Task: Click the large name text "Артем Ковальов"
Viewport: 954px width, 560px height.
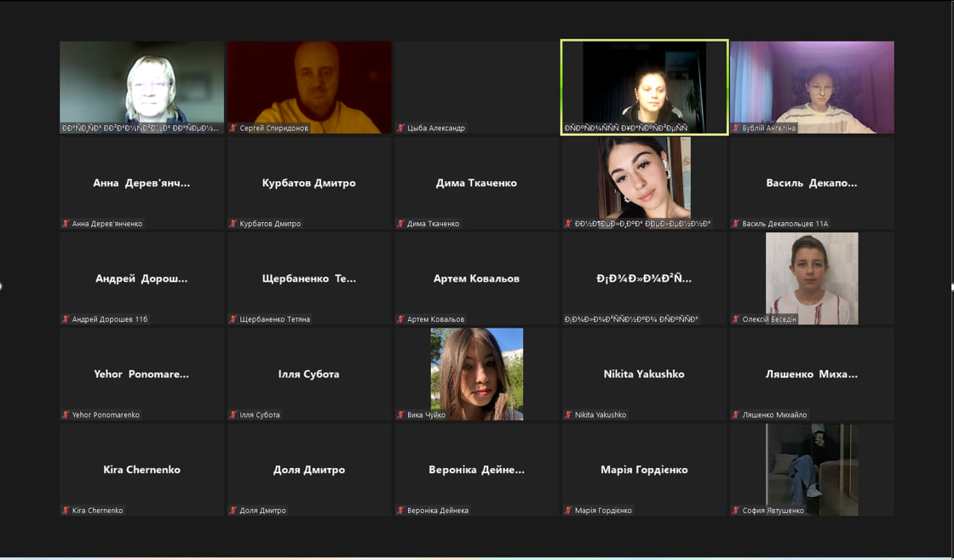Action: 476,278
